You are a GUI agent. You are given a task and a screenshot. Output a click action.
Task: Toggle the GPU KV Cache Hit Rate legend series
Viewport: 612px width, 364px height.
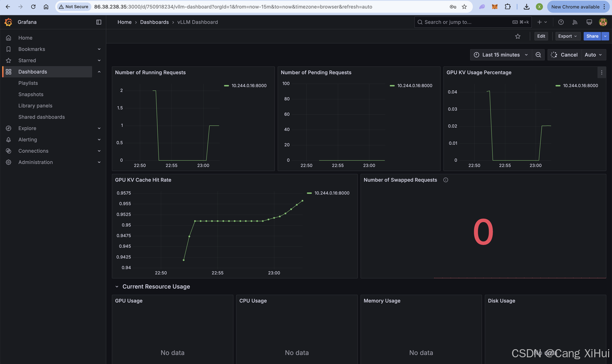331,193
